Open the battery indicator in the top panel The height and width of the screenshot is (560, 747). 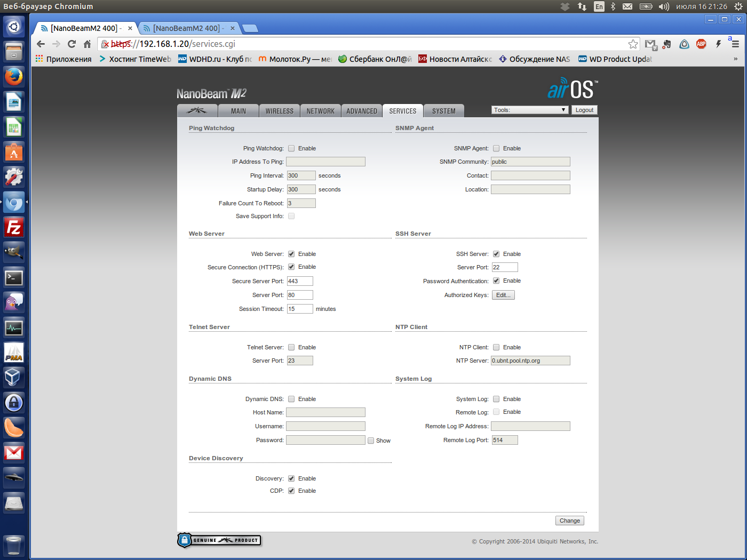coord(646,6)
